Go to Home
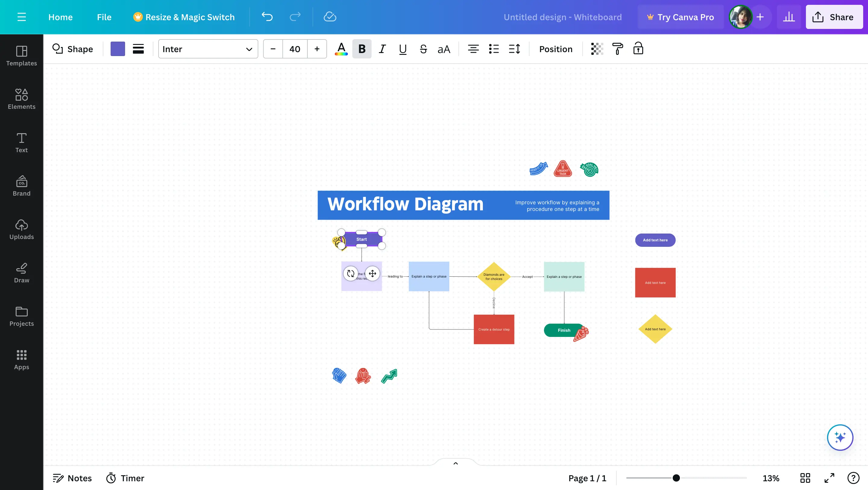 (60, 17)
